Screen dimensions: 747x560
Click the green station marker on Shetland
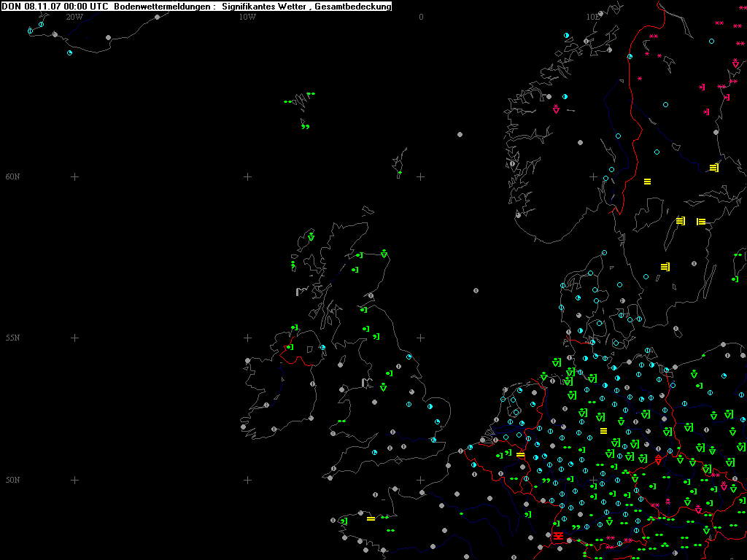400,173
